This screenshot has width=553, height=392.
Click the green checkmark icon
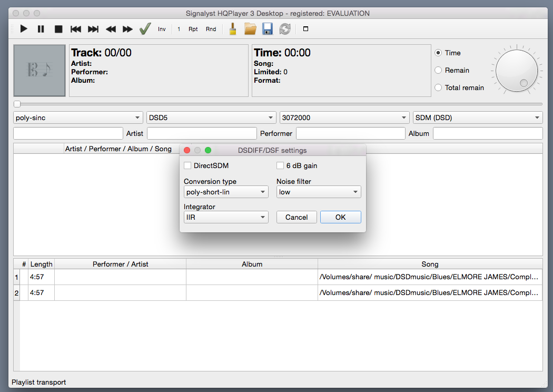point(145,29)
